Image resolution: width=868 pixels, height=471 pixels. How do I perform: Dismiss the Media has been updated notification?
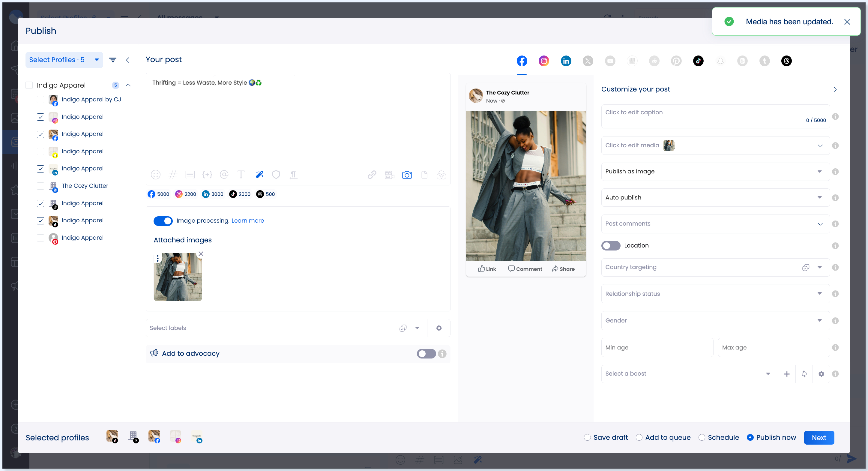coord(847,22)
